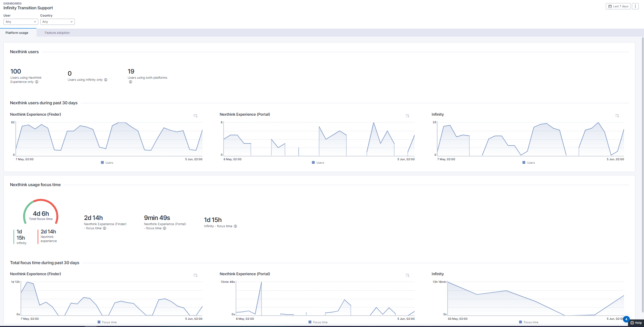Toggle Users legend on Infinity users chart
The image size is (644, 327).
(529, 163)
